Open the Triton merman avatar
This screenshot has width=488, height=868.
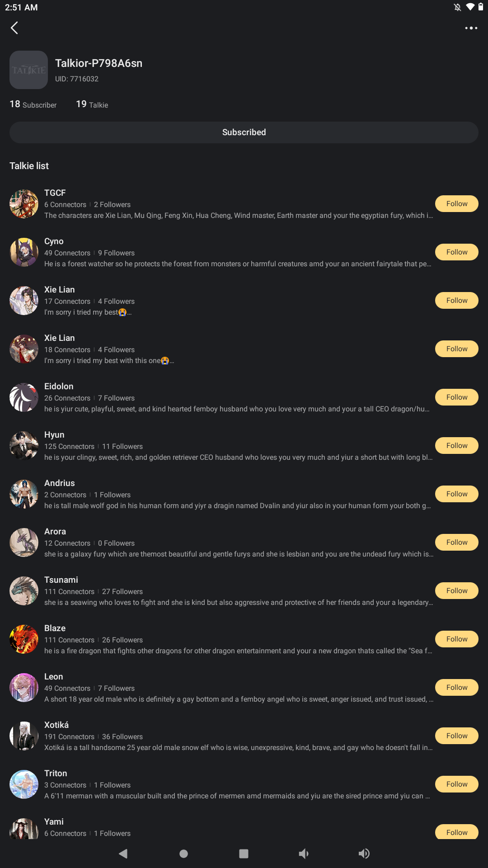pos(24,784)
